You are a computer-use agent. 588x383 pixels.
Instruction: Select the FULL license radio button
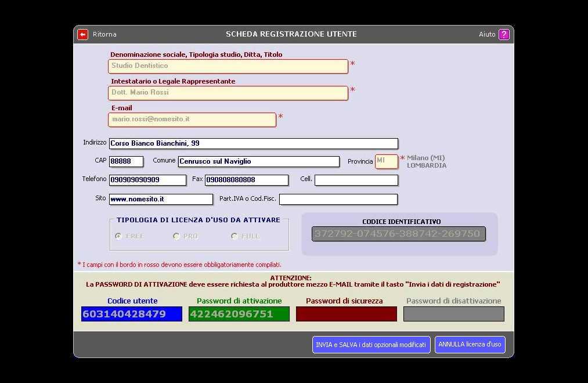click(235, 236)
